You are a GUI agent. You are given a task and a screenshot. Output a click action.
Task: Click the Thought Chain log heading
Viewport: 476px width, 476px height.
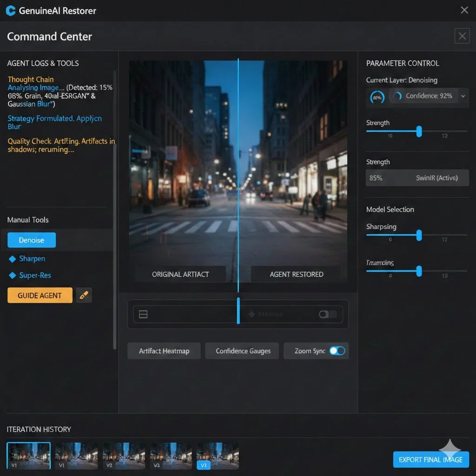point(31,79)
